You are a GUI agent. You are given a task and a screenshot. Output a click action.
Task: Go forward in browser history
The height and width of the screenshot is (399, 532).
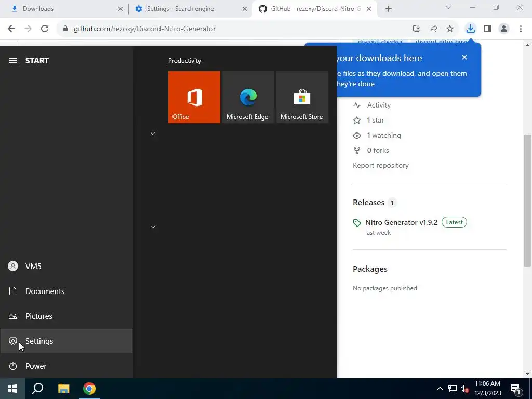click(28, 29)
